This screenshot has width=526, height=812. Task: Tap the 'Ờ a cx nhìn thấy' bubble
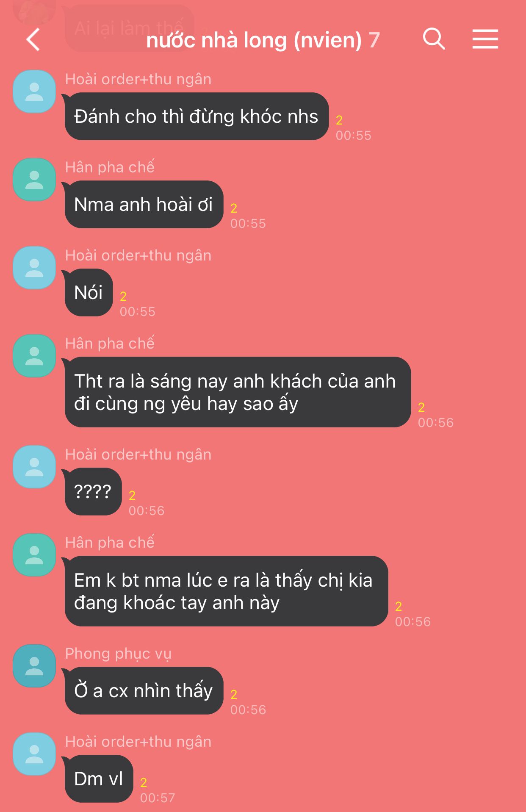click(x=144, y=691)
